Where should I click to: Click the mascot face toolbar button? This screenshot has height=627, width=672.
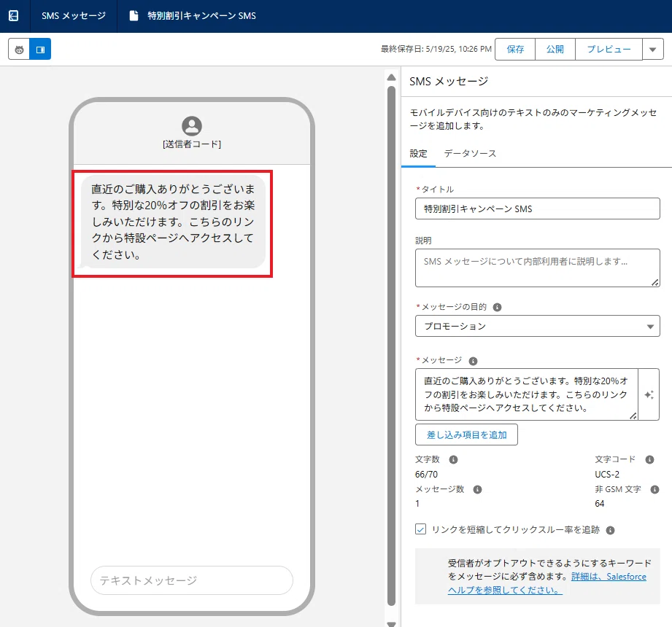click(19, 50)
